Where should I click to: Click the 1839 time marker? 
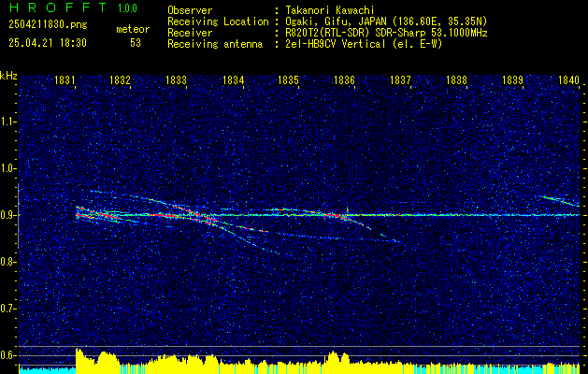pyautogui.click(x=512, y=80)
